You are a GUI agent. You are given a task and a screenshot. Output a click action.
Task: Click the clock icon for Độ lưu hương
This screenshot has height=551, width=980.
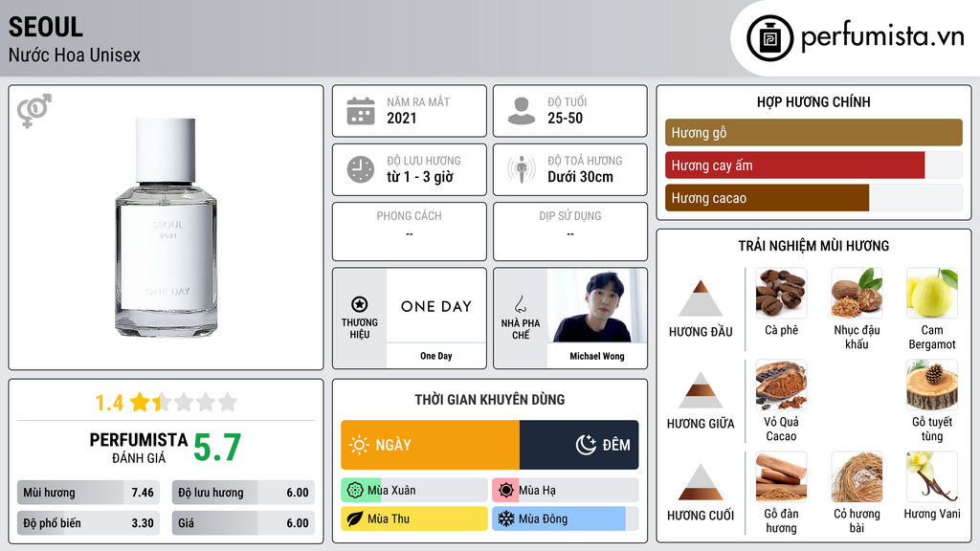coord(361,169)
